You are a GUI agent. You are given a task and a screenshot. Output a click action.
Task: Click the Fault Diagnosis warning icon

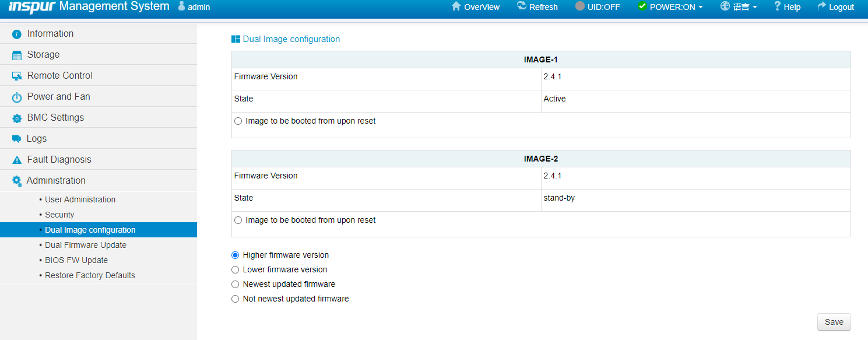tap(17, 160)
